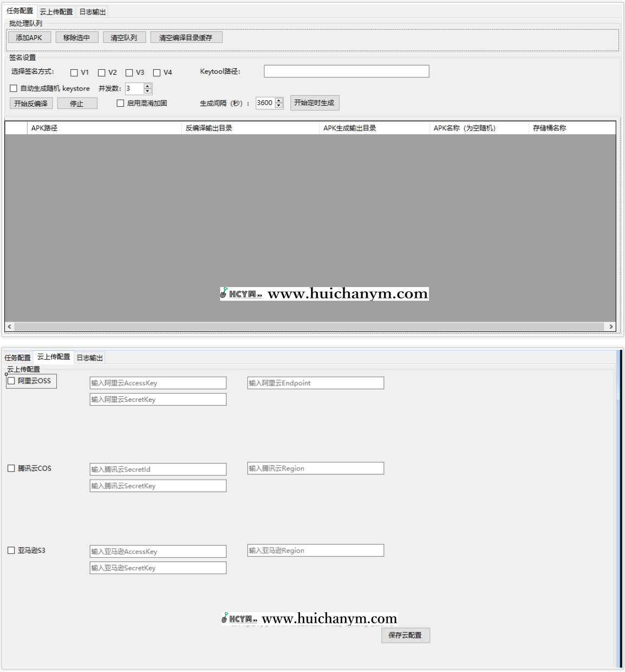The image size is (625, 672).
Task: Click the 输入阿里云AccessKey field
Action: tap(158, 383)
